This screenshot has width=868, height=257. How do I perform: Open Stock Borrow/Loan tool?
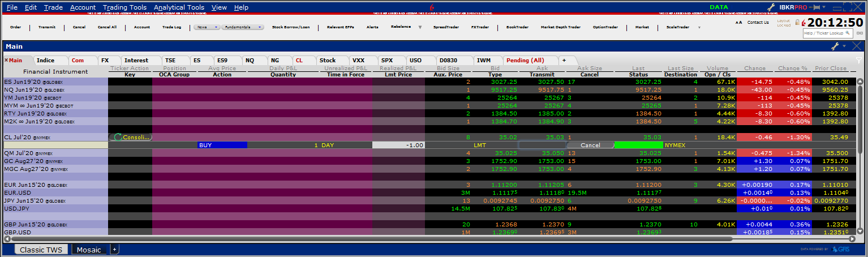[x=291, y=27]
